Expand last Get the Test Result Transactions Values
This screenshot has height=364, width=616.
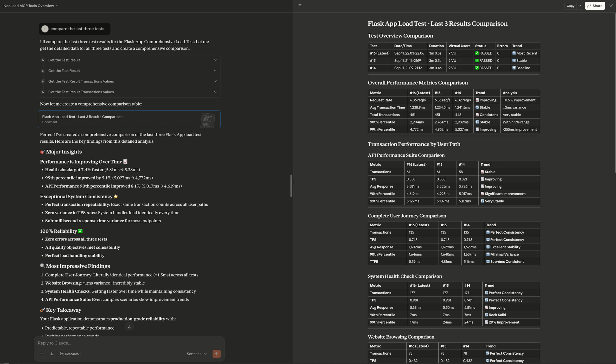215,92
